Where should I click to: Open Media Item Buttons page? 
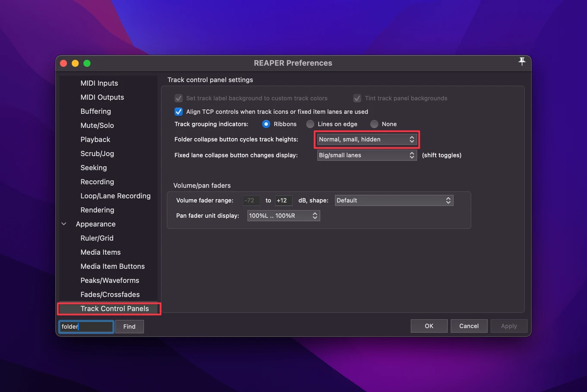pos(113,267)
